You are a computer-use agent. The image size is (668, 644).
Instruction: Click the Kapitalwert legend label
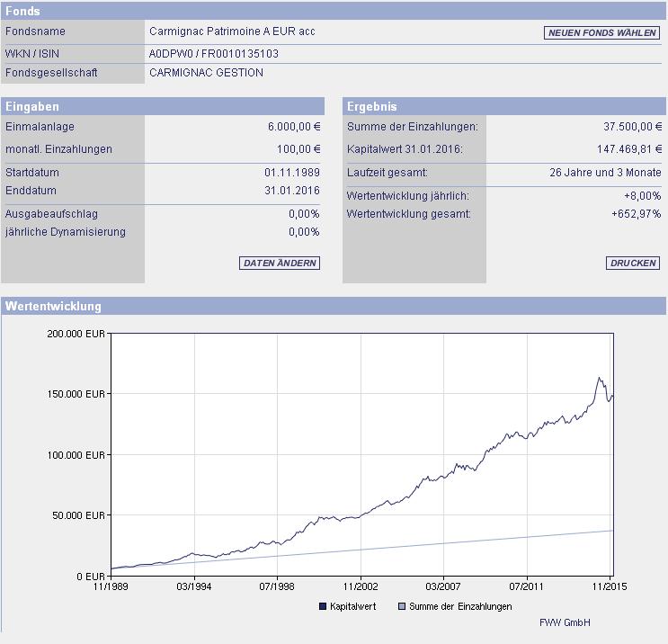[x=352, y=606]
